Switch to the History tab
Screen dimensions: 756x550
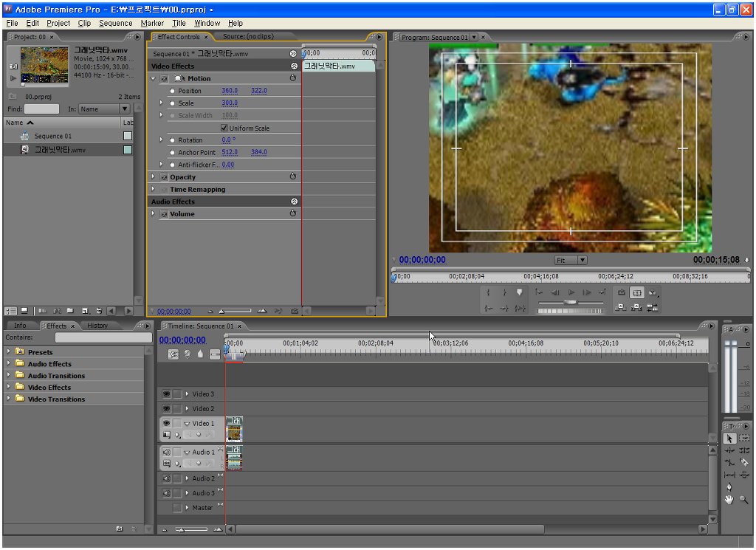point(97,326)
